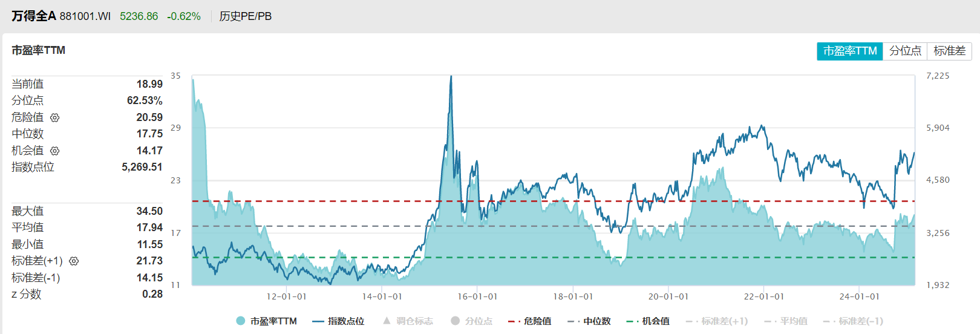
Task: Click the 历史PE/PB header link
Action: tap(245, 16)
